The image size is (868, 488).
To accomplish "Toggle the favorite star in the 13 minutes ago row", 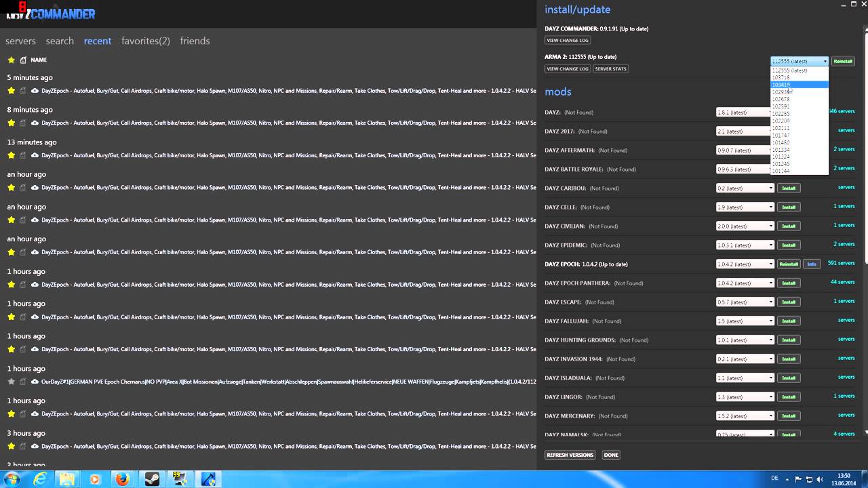I will point(11,155).
